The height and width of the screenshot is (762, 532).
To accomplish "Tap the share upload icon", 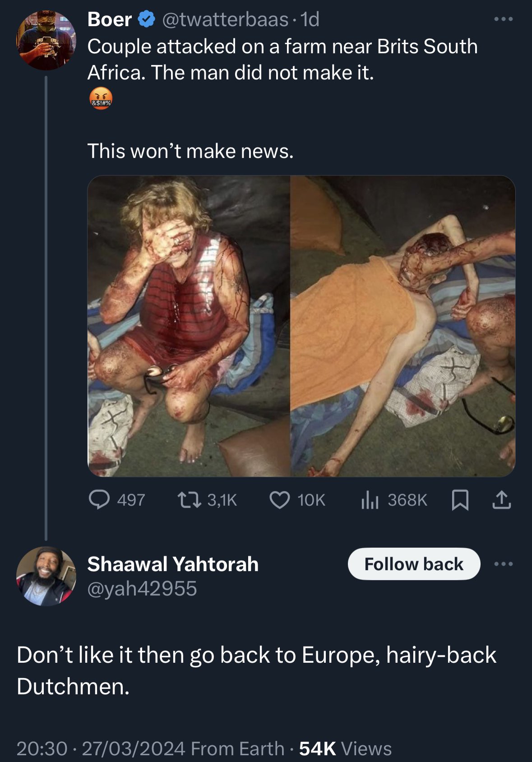I will coord(502,500).
